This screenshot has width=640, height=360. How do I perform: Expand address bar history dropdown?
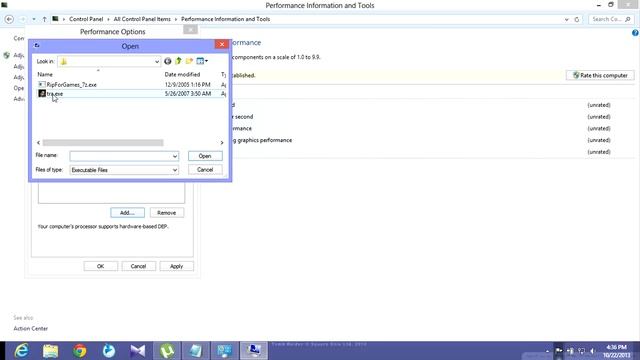(567, 19)
